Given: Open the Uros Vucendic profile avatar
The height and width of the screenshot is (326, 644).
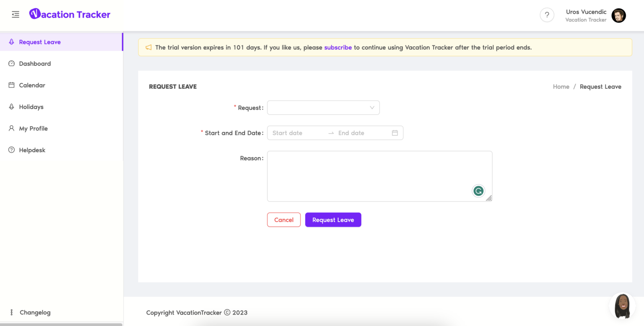Looking at the screenshot, I should pyautogui.click(x=618, y=16).
